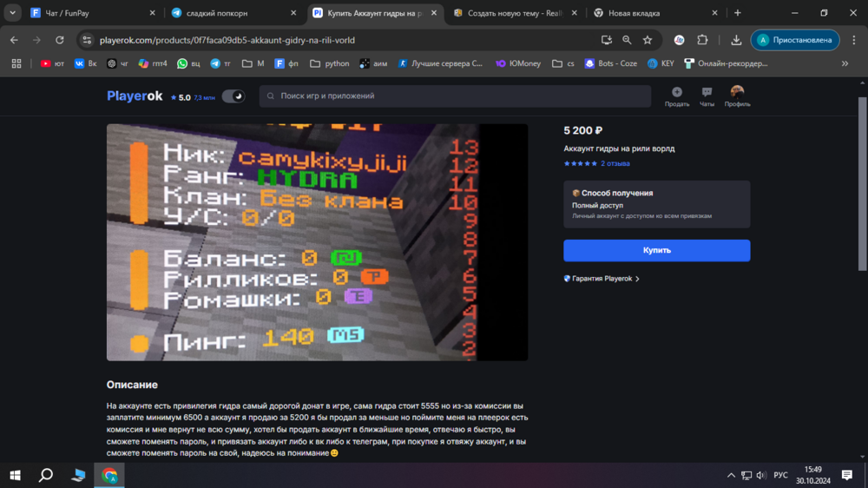Open the zoom magnifier icon in address bar
Viewport: 868px width, 488px height.
627,40
